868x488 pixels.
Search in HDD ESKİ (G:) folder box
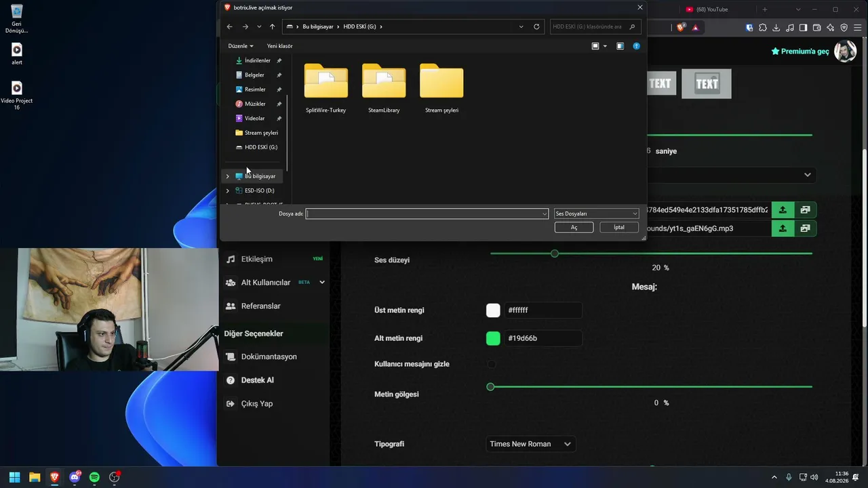click(x=594, y=26)
